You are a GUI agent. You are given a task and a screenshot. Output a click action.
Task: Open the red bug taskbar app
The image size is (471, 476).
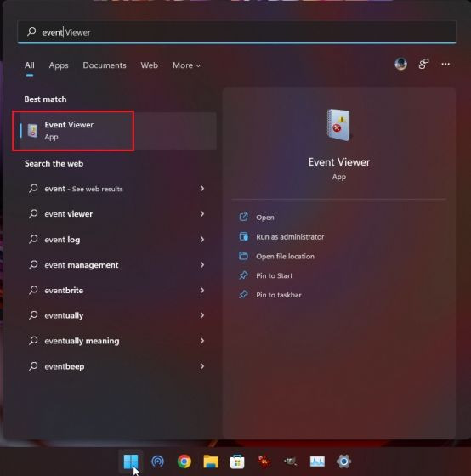[x=264, y=462]
